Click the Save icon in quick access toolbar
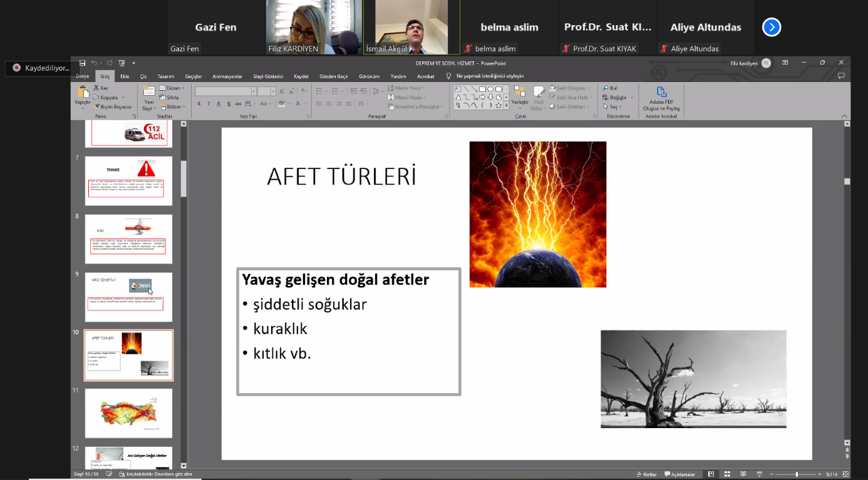The width and height of the screenshot is (868, 480). (82, 63)
